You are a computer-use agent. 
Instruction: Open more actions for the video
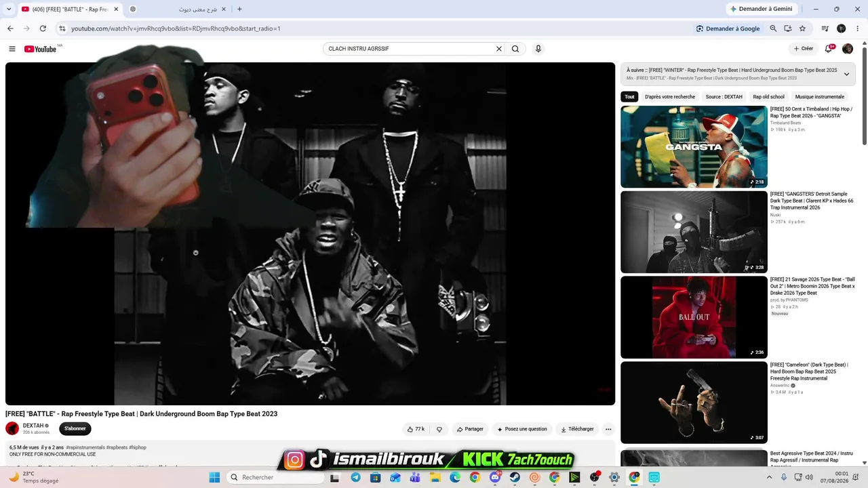click(x=608, y=429)
